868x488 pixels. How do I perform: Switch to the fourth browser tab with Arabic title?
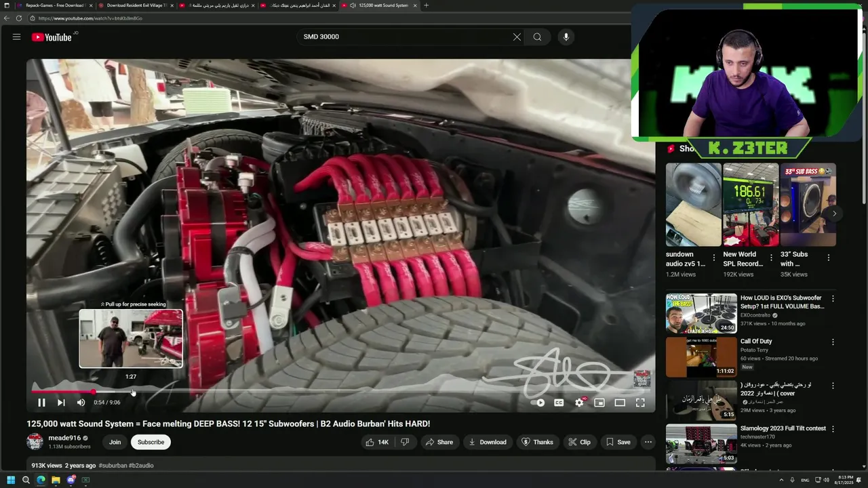pos(300,5)
